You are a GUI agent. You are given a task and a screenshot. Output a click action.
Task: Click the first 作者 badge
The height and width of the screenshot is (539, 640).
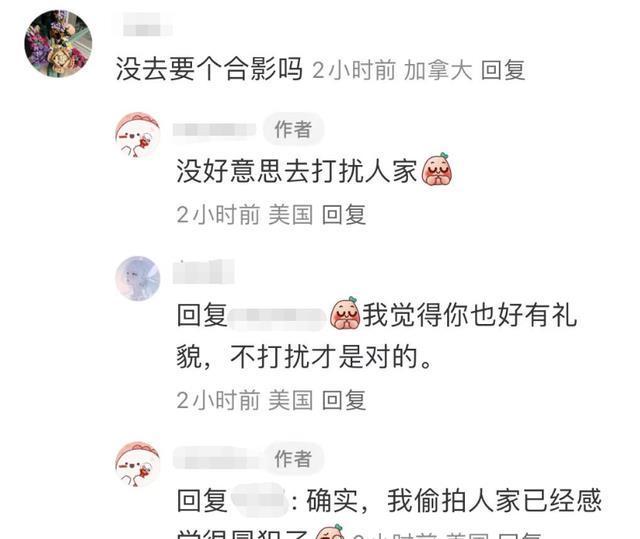(x=293, y=129)
